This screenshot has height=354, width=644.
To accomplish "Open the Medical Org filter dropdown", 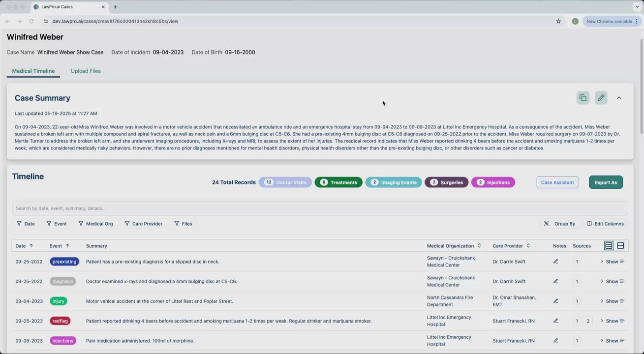I will tap(95, 224).
